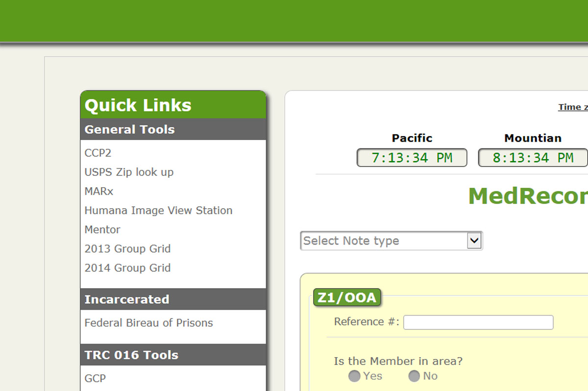Click the TRC 016 Tools header
Viewport: 588px width, 391px height.
coord(173,355)
